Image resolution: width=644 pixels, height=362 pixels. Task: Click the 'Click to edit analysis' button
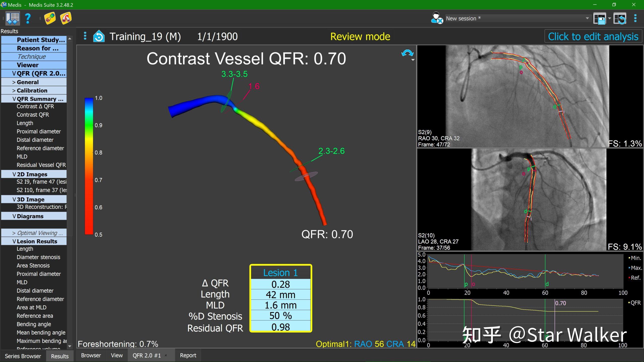pos(593,36)
